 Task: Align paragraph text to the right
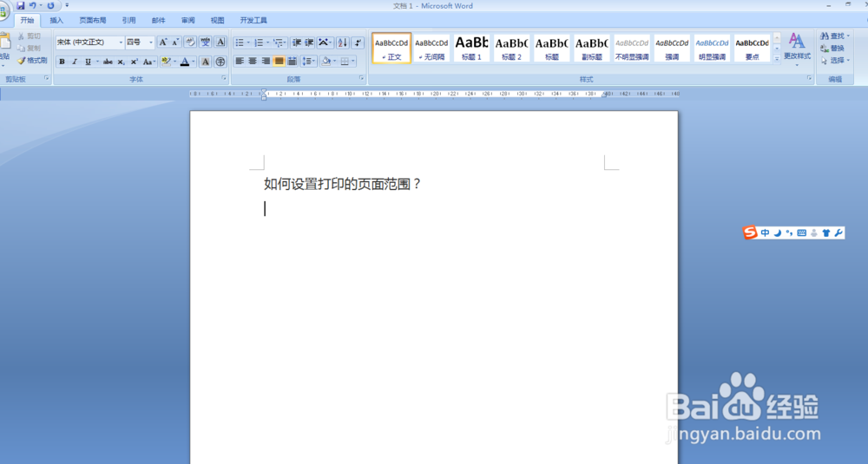(266, 61)
